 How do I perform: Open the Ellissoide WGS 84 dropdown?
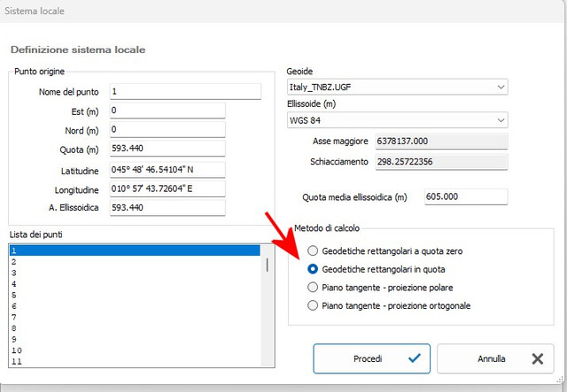pos(398,120)
